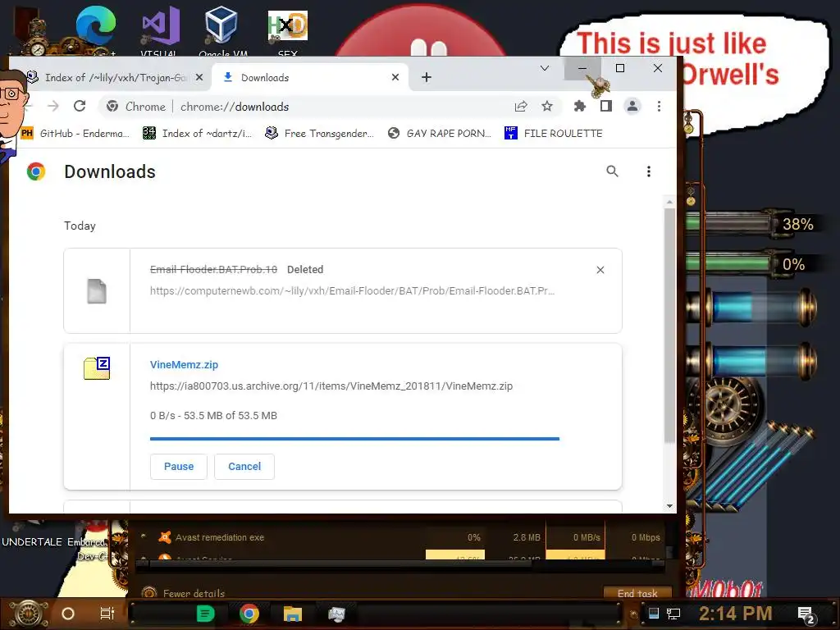The width and height of the screenshot is (840, 630).
Task: Click the downloads scrollbar up arrow
Action: point(669,202)
